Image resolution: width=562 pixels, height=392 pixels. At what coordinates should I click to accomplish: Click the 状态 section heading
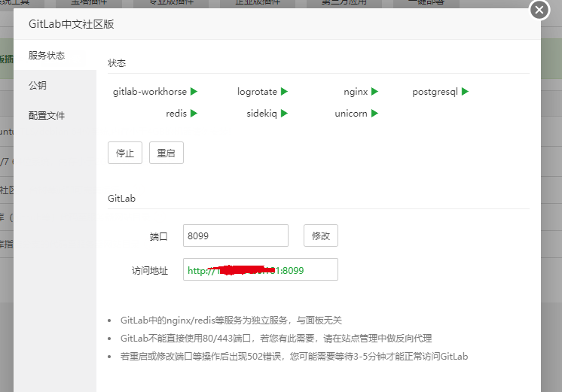point(117,63)
